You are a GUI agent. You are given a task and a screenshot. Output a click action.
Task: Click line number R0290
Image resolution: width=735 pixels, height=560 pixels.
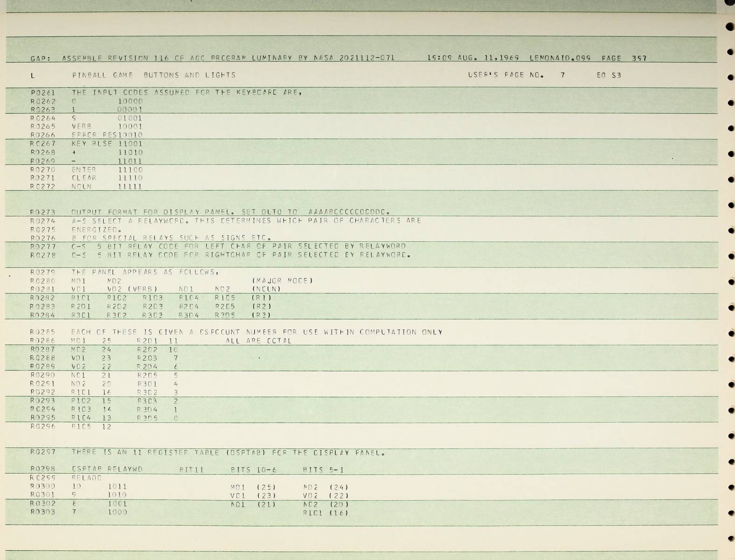[43, 375]
